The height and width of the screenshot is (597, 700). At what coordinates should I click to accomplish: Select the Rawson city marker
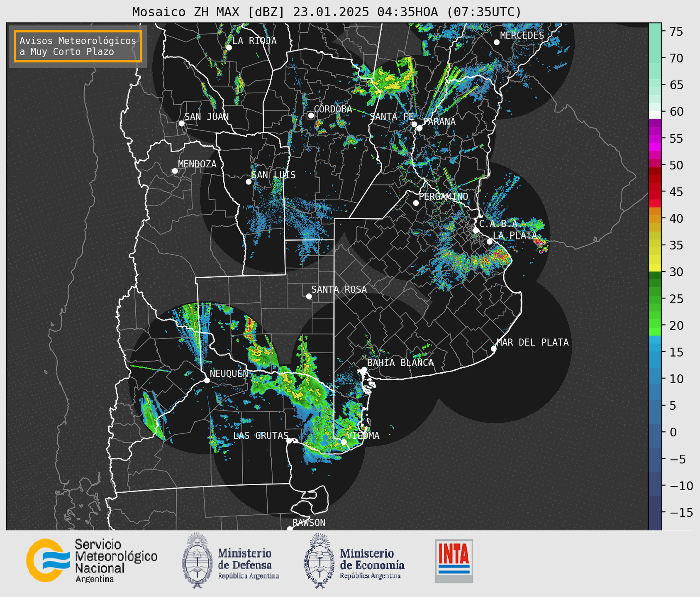coord(290,528)
